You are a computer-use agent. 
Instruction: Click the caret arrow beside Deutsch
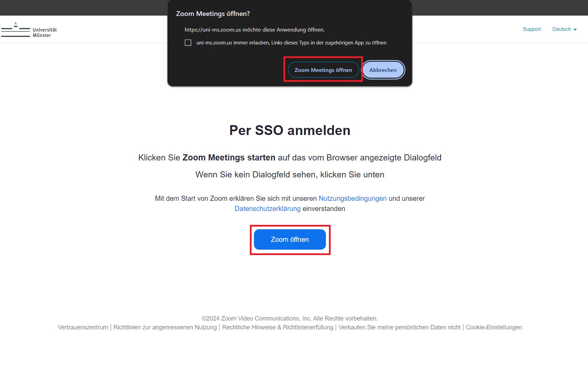pyautogui.click(x=575, y=30)
